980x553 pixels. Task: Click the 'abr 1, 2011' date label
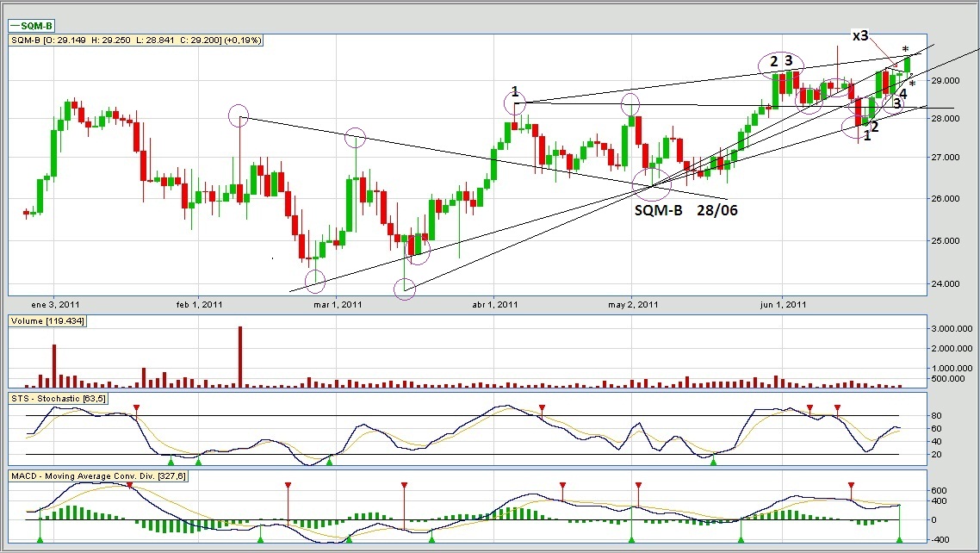[x=494, y=305]
